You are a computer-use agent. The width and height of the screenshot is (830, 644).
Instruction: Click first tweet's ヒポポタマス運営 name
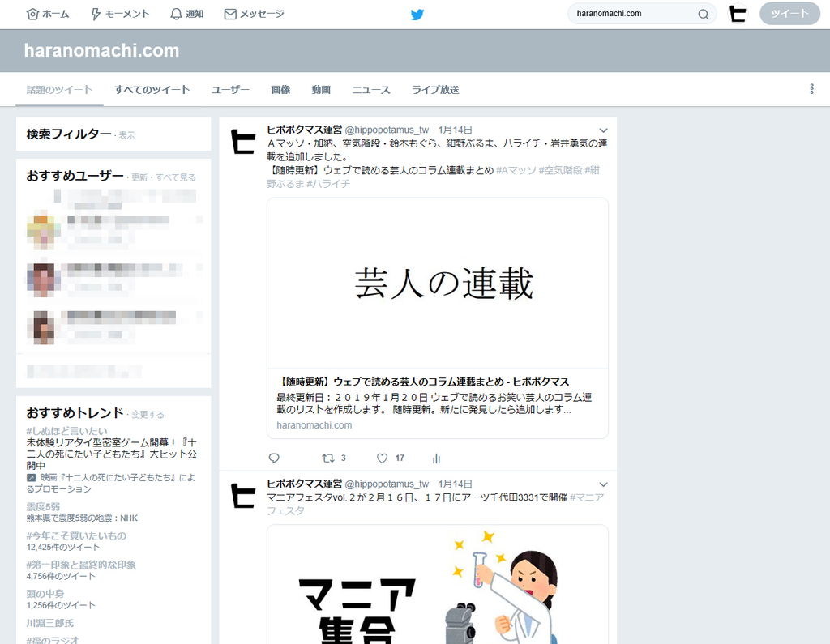tap(305, 130)
